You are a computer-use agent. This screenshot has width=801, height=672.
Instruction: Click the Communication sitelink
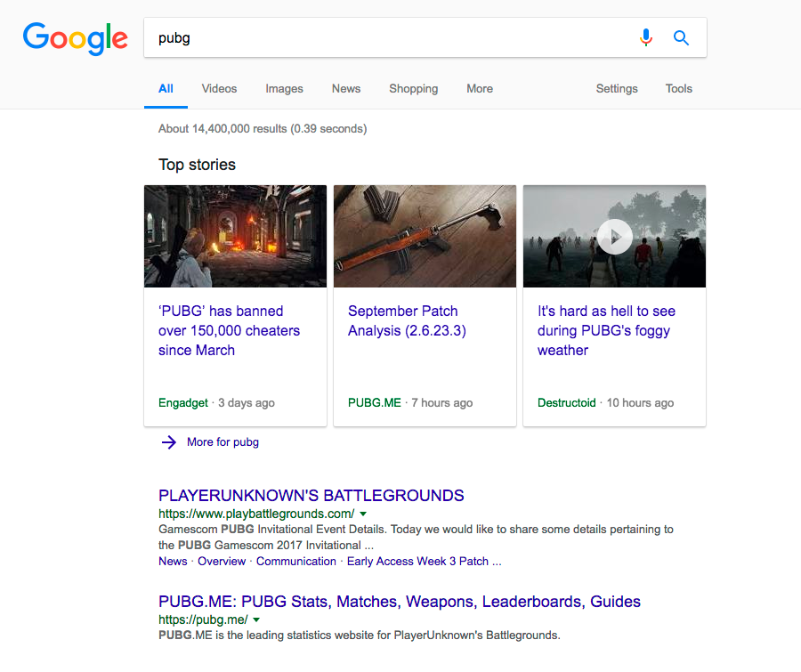click(295, 561)
